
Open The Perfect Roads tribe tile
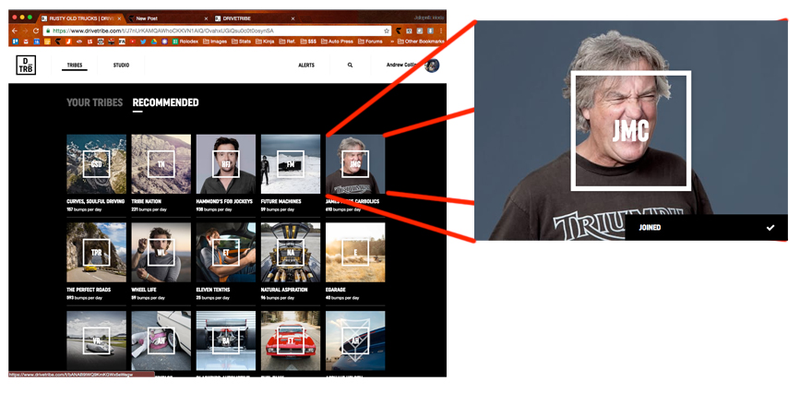point(96,252)
